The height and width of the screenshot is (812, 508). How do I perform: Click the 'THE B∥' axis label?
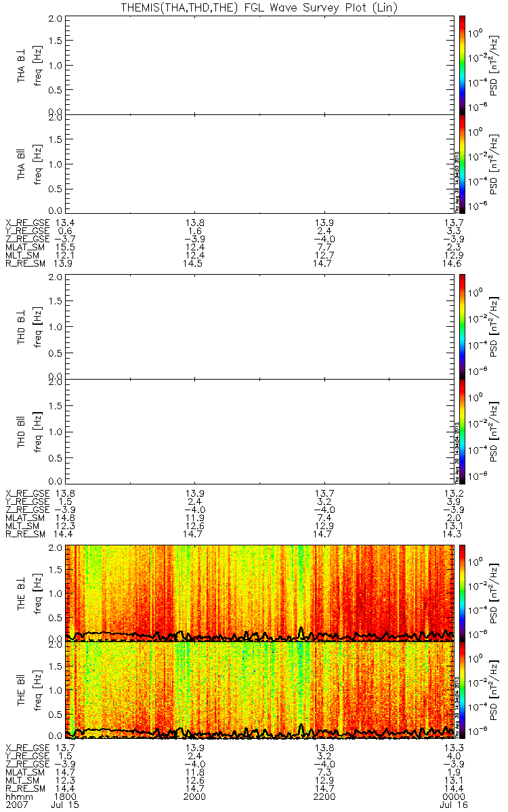pos(22,691)
